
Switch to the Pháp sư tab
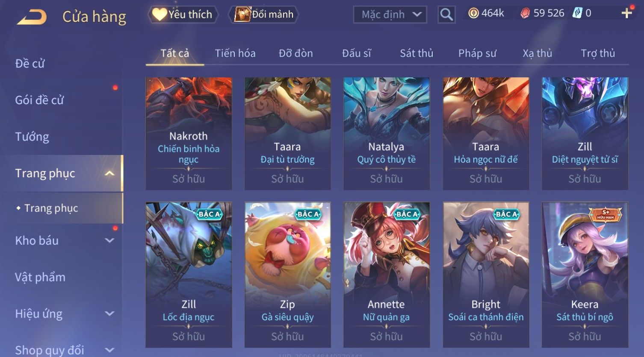pos(477,53)
